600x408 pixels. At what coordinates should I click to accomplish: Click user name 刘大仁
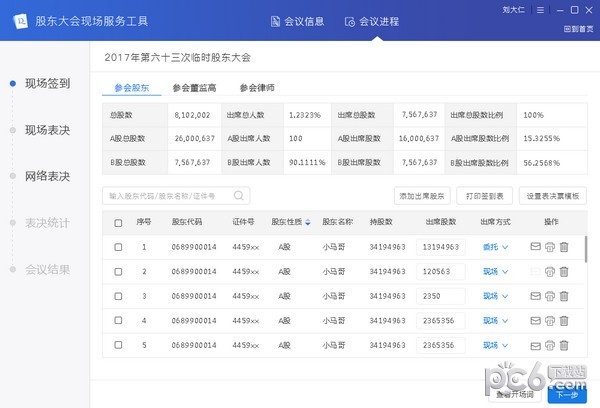click(514, 10)
